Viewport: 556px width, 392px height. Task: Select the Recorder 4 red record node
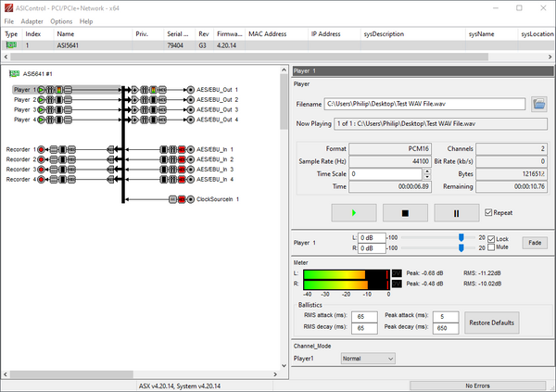[x=41, y=180]
